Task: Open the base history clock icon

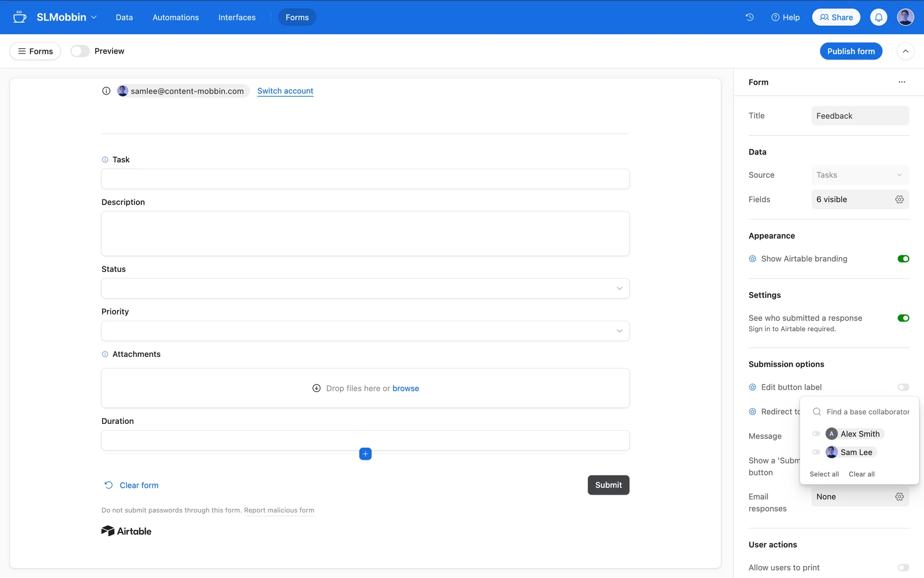Action: click(749, 17)
